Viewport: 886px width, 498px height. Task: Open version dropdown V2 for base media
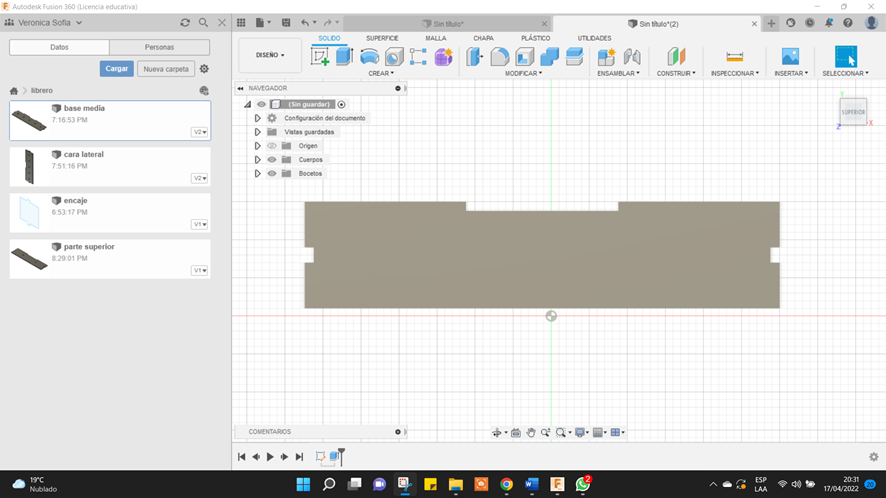click(200, 132)
